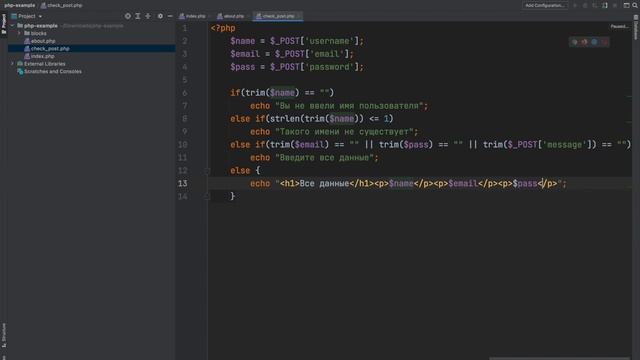Click "Такого имени не существует" string
This screenshot has width=640, height=360.
coord(344,132)
